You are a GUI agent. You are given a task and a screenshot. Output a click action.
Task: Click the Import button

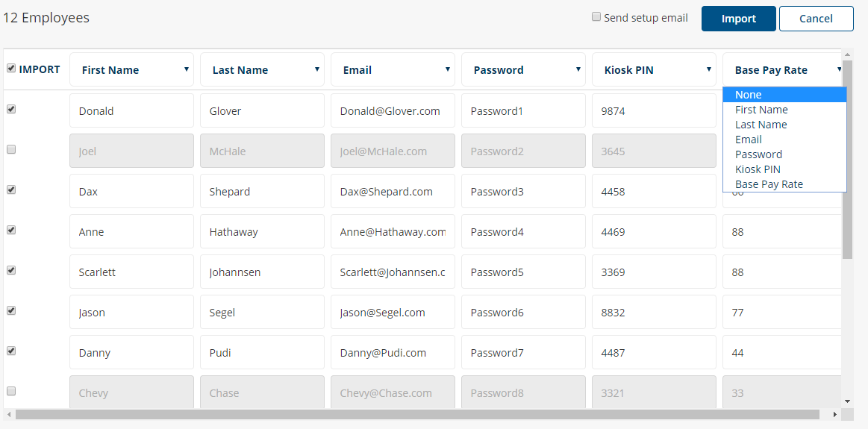pos(738,19)
